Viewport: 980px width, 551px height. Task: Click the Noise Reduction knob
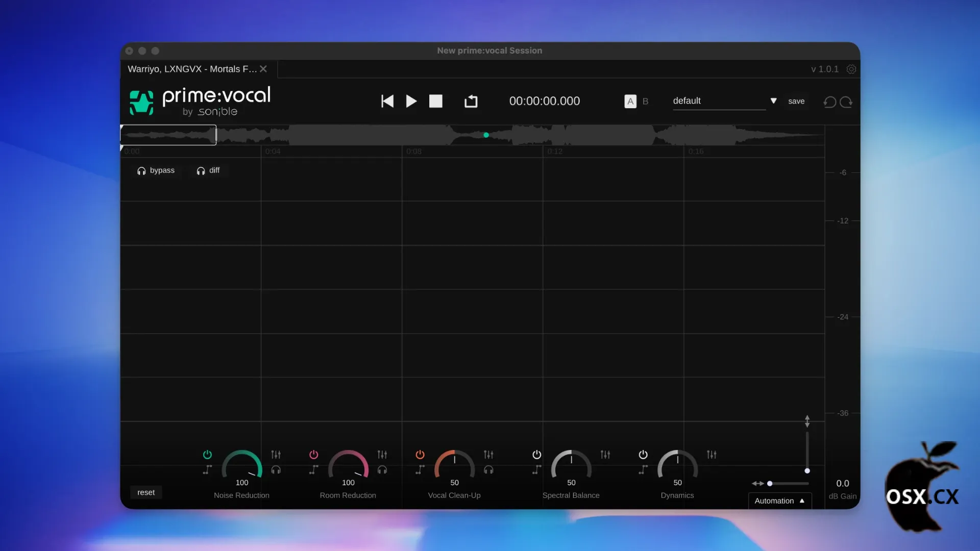[242, 464]
